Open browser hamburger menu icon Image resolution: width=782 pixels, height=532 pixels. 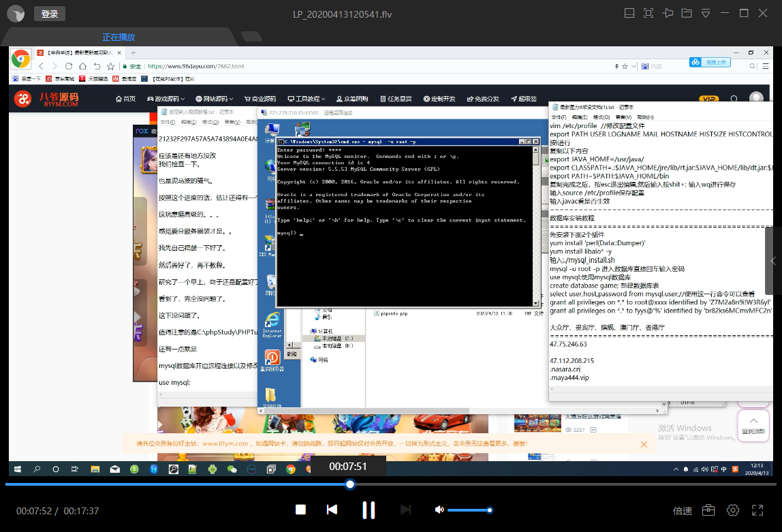coord(766,66)
